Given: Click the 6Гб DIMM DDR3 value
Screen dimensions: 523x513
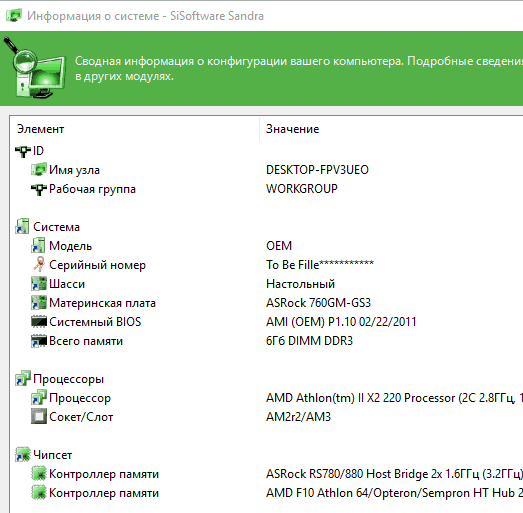Looking at the screenshot, I should tap(309, 341).
